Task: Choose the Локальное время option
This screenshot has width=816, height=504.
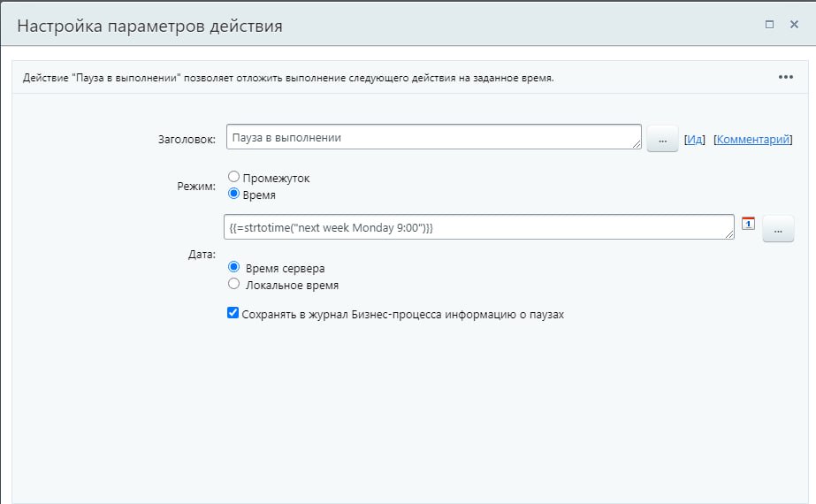Action: [x=234, y=285]
